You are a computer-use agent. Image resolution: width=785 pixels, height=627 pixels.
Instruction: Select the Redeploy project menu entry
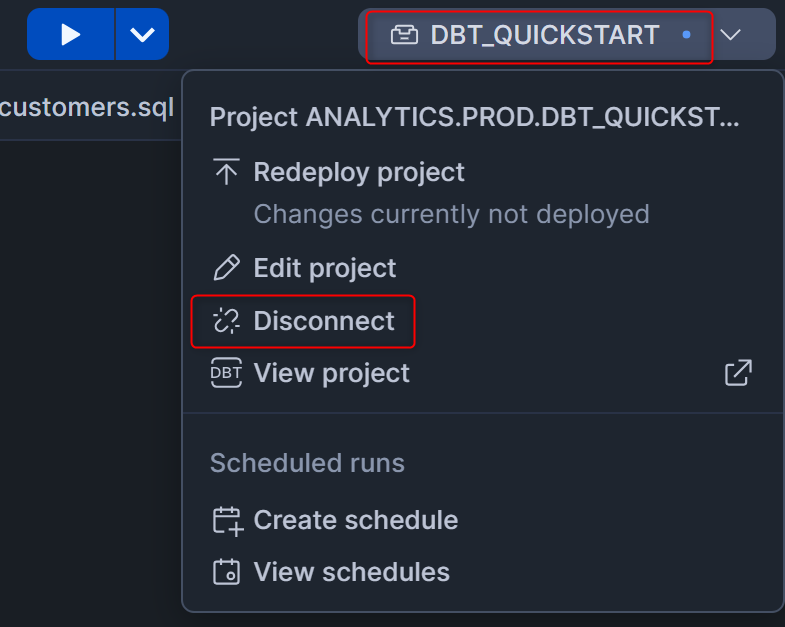tap(359, 172)
